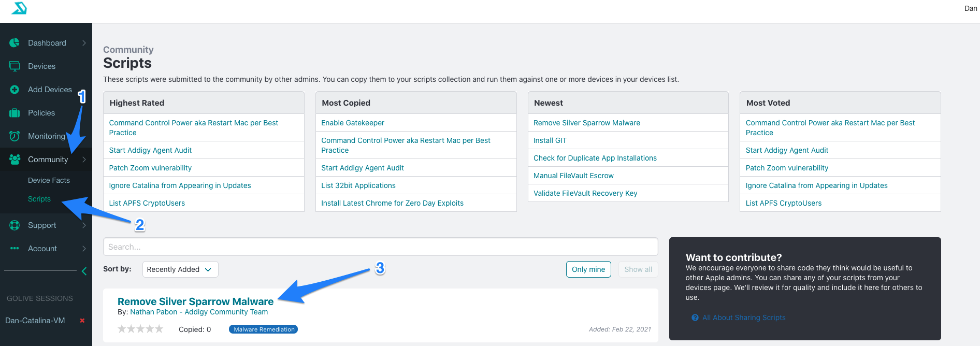
Task: Open the Install GIT script
Action: 550,140
